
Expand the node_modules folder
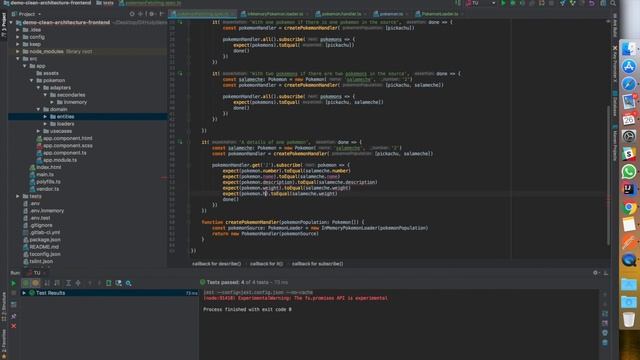(x=18, y=51)
